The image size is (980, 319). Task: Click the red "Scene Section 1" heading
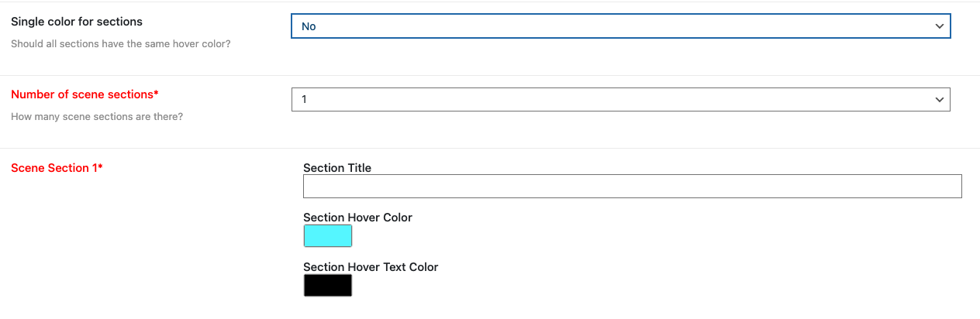[x=54, y=168]
